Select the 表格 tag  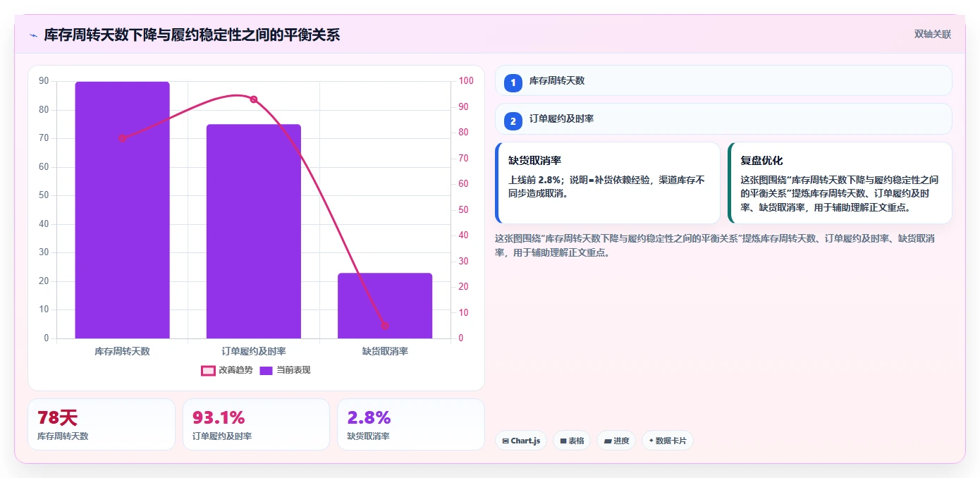[572, 441]
